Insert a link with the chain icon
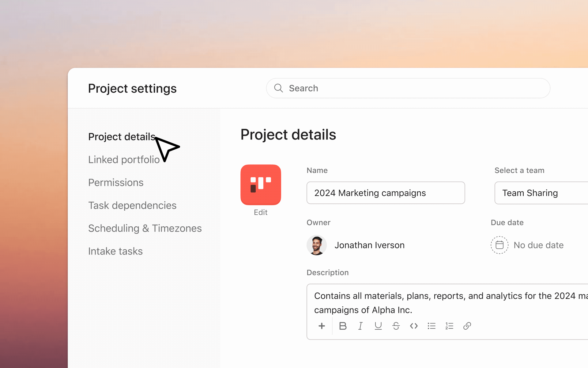This screenshot has width=588, height=368. click(467, 326)
